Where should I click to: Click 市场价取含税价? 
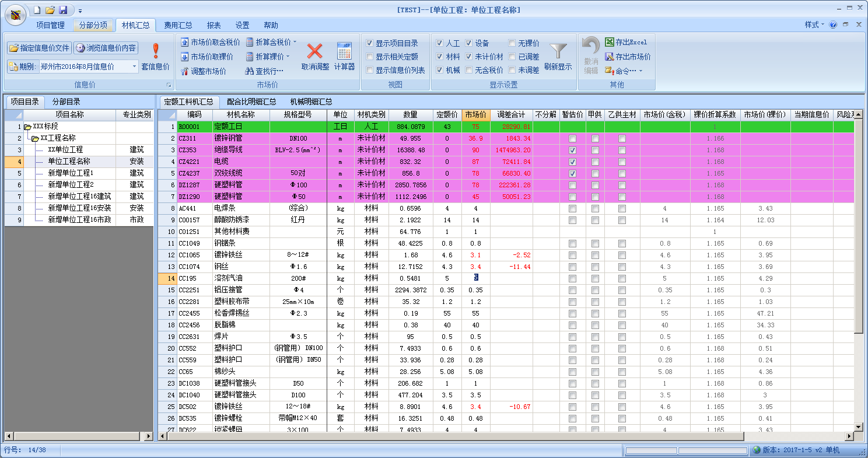tap(210, 42)
